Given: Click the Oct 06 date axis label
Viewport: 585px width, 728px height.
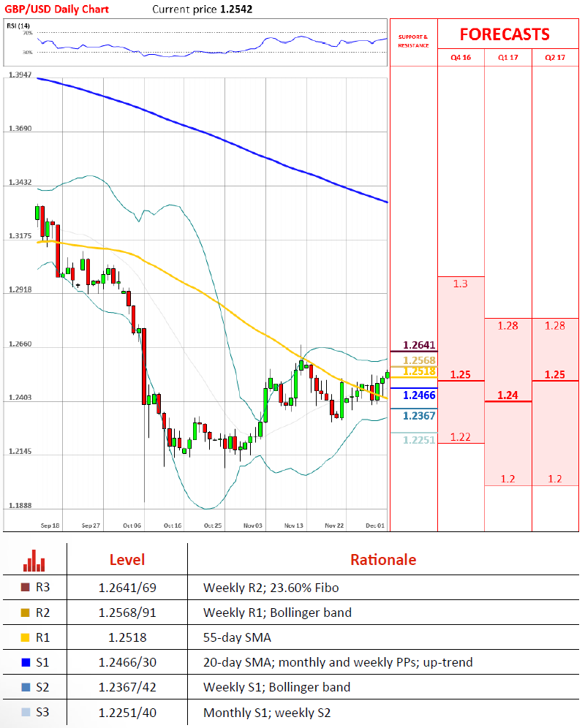Looking at the screenshot, I should (x=132, y=526).
